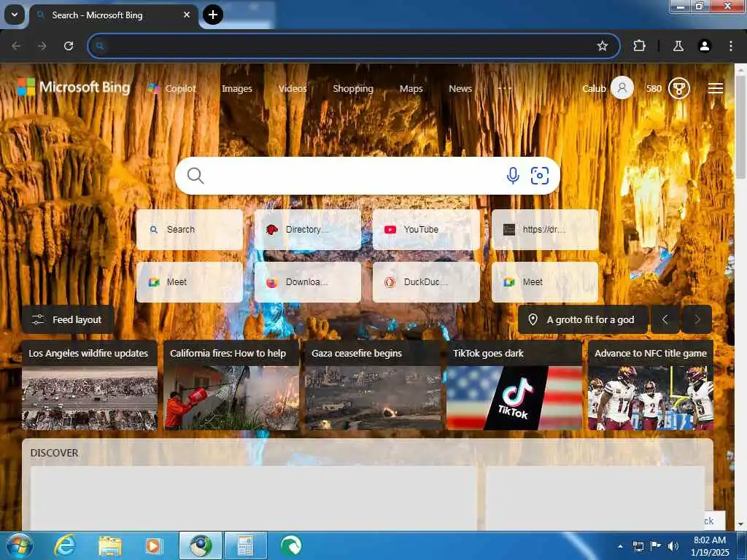Open the browser extensions menu
The width and height of the screenshot is (747, 560).
pos(639,46)
